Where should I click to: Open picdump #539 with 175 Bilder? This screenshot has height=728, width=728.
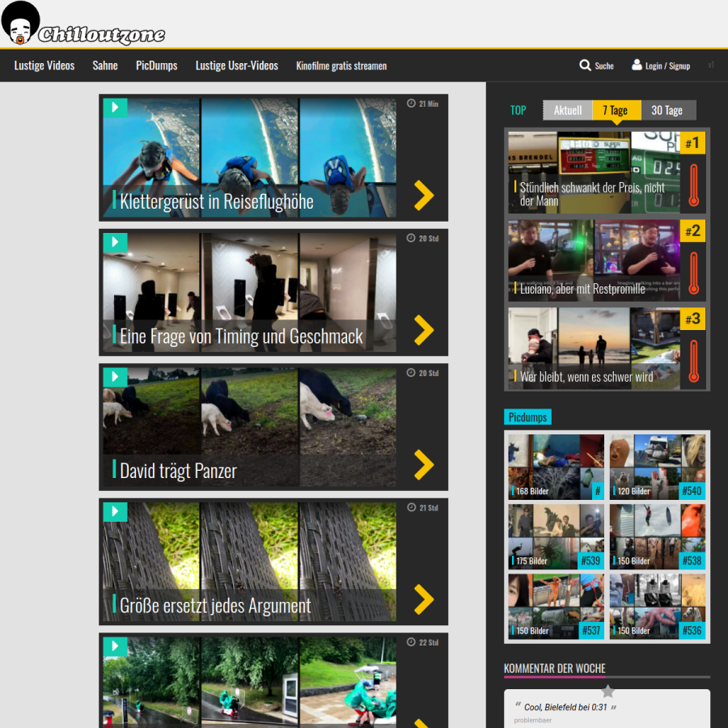pos(557,537)
